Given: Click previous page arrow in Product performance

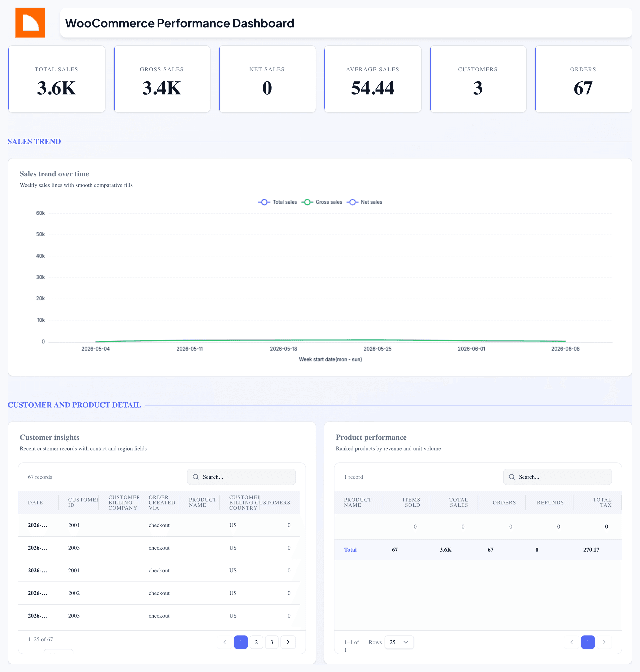Looking at the screenshot, I should pos(572,642).
